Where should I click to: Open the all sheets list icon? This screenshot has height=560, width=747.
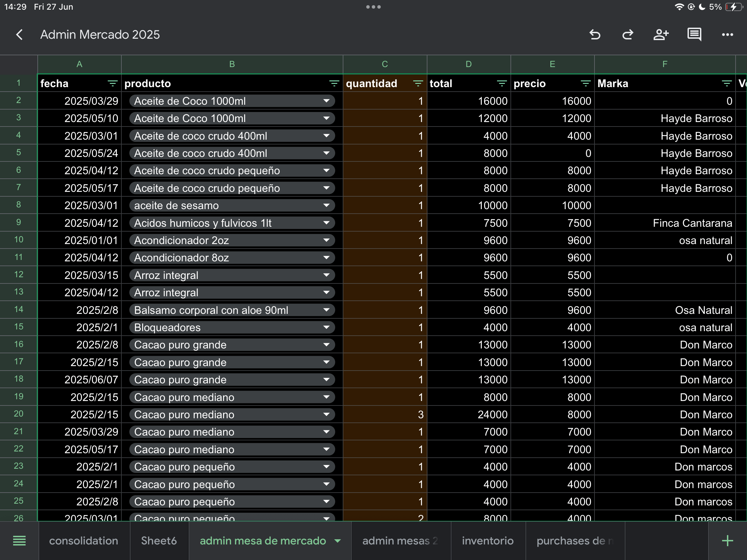(x=19, y=541)
